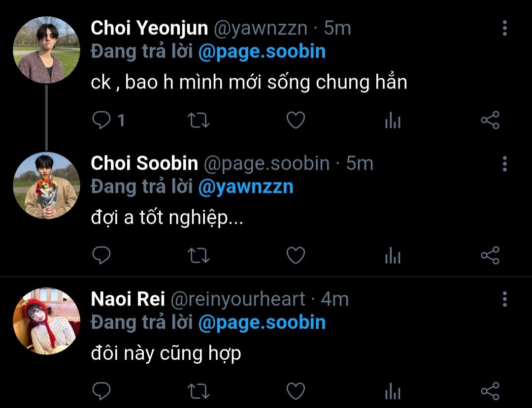Image resolution: width=532 pixels, height=408 pixels.
Task: Open more options for Choi Yeonjun's tweet
Action: click(x=504, y=28)
